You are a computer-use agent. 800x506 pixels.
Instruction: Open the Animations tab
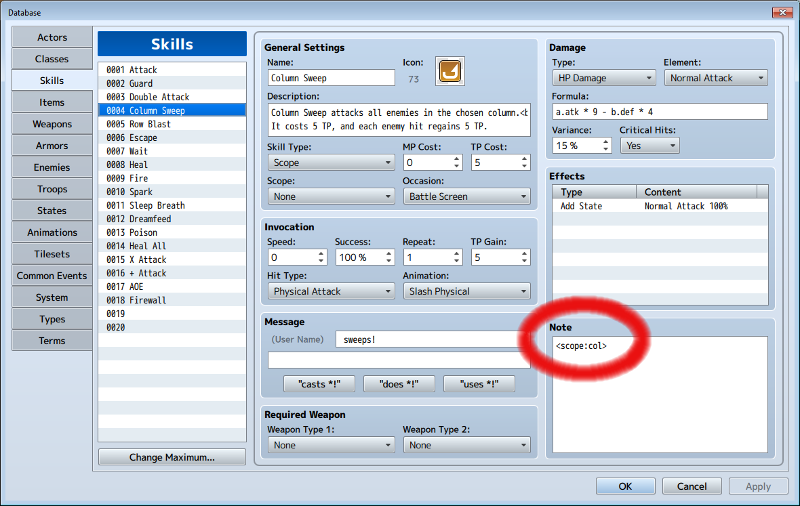tap(52, 232)
